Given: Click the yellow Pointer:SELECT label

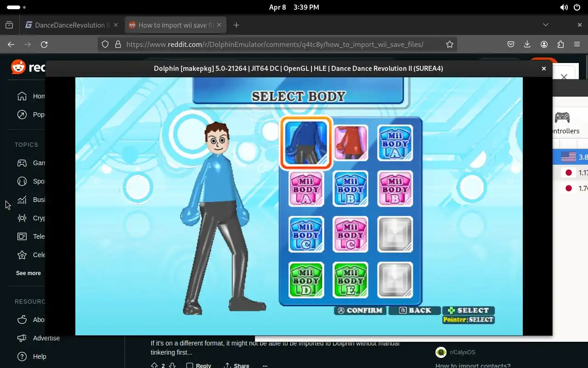Looking at the screenshot, I should (x=469, y=320).
